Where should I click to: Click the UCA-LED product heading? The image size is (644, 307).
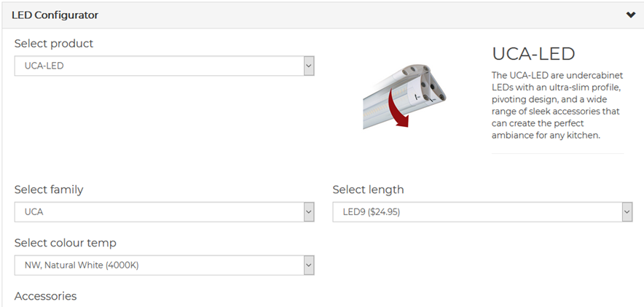tap(533, 54)
